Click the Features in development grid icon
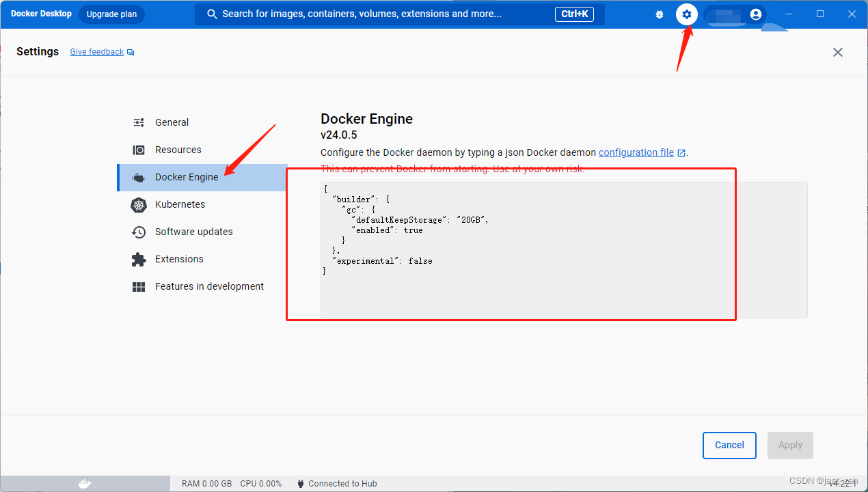868x492 pixels. 138,286
